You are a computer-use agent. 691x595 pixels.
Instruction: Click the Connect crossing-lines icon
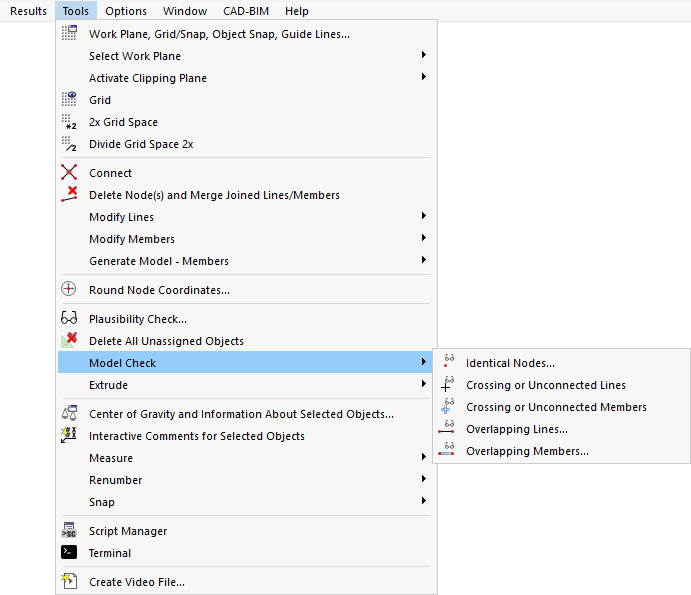click(x=69, y=173)
